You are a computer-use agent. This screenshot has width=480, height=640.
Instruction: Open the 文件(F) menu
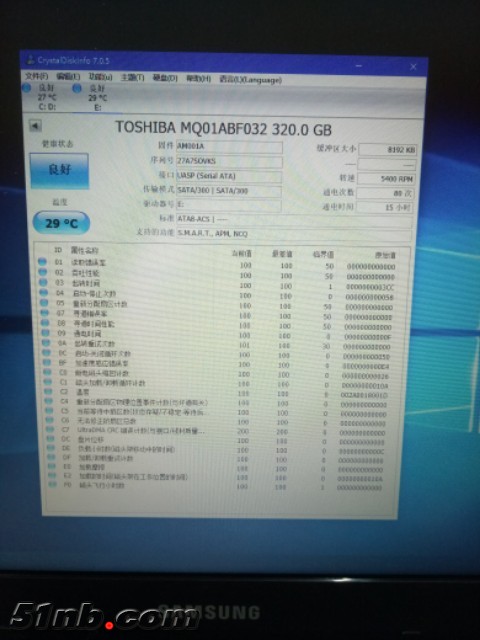pos(36,76)
